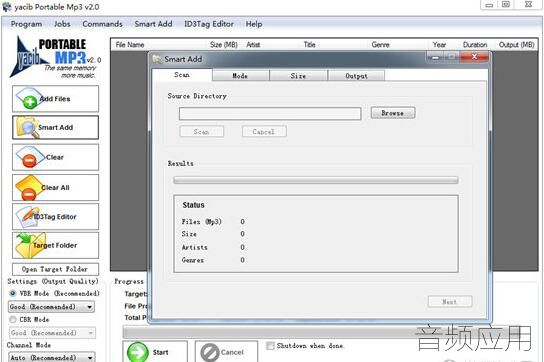Click the Files (Mp3) status label
The height and width of the screenshot is (362, 544).
click(x=202, y=221)
